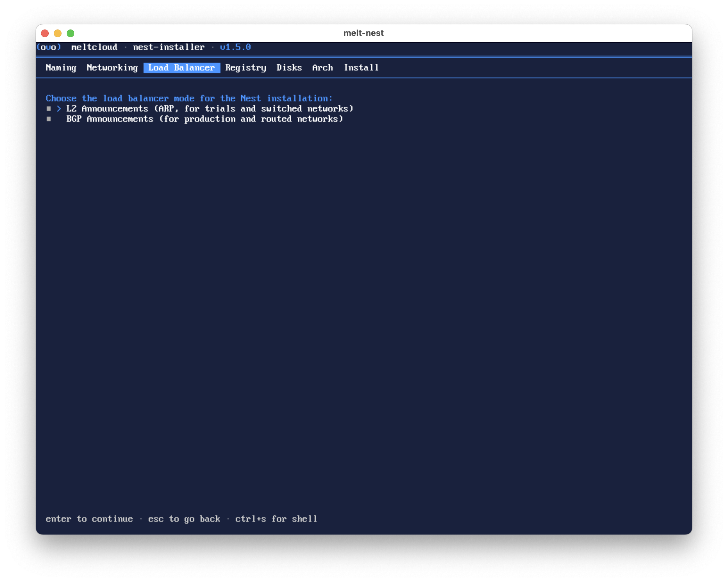Minimize the melt-nest window
Viewport: 728px width, 582px height.
tap(58, 33)
